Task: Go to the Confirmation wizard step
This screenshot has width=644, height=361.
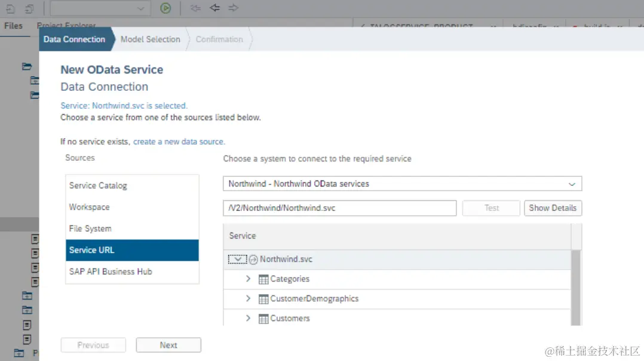Action: pyautogui.click(x=219, y=39)
